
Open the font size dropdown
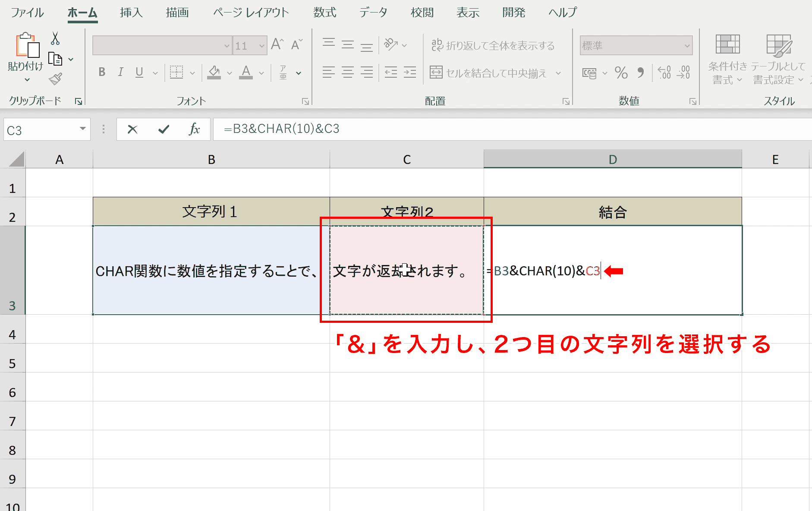point(261,46)
